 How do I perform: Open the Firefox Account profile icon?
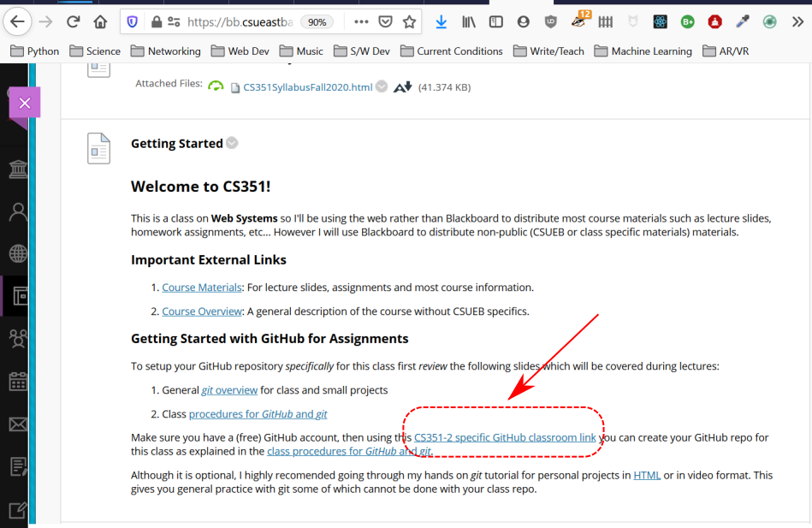[x=524, y=21]
